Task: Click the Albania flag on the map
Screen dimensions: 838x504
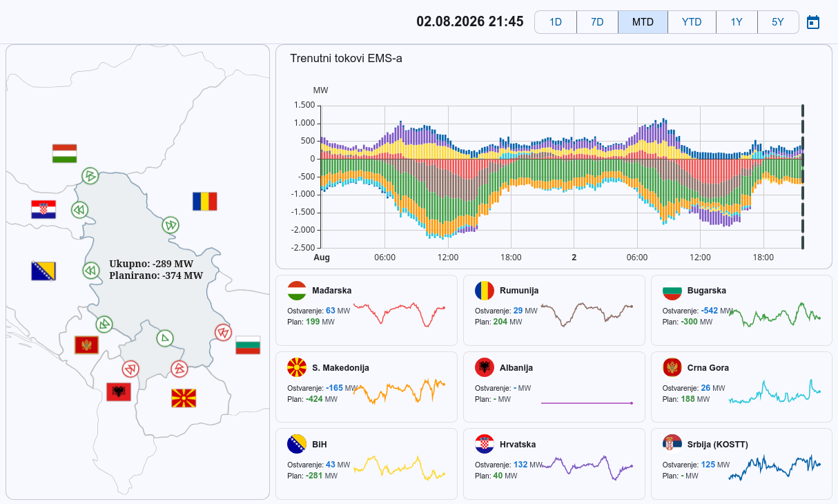Action: click(x=118, y=391)
